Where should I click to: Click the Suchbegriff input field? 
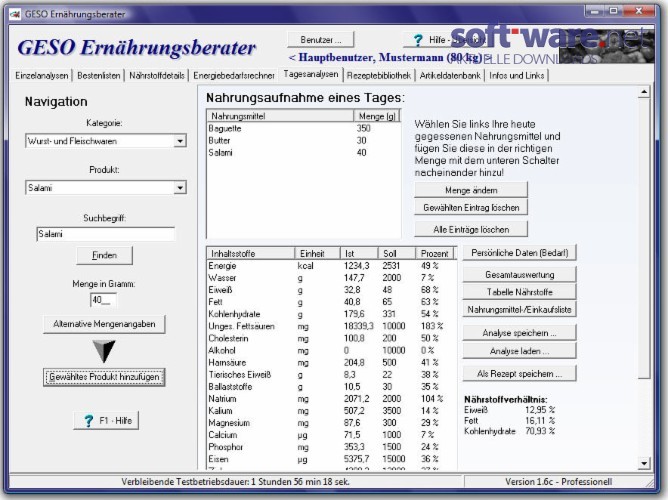[106, 234]
